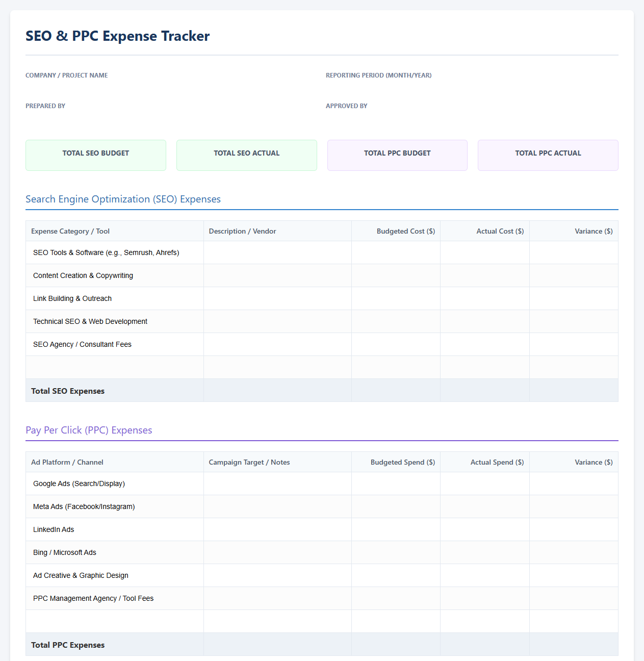Click the Total PPC Expenses label
The height and width of the screenshot is (661, 644).
pyautogui.click(x=68, y=645)
